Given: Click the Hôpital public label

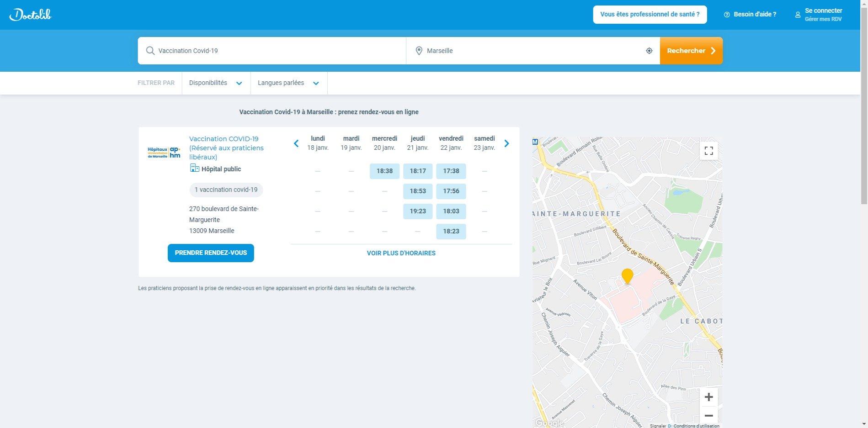Looking at the screenshot, I should pyautogui.click(x=221, y=169).
